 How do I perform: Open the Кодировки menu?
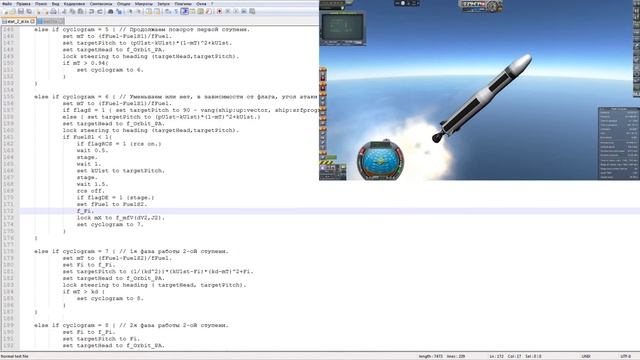point(74,4)
